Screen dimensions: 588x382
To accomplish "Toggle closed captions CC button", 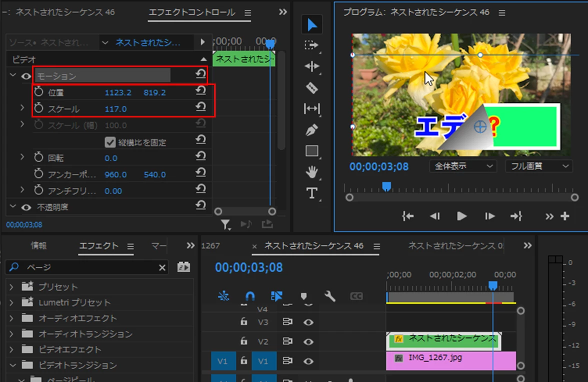I will click(x=356, y=296).
